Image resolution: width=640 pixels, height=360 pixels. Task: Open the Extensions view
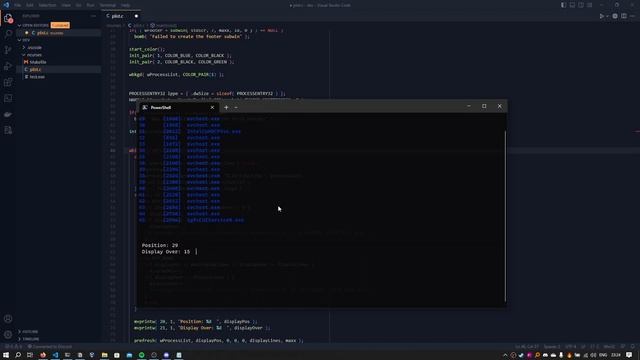tap(8, 82)
